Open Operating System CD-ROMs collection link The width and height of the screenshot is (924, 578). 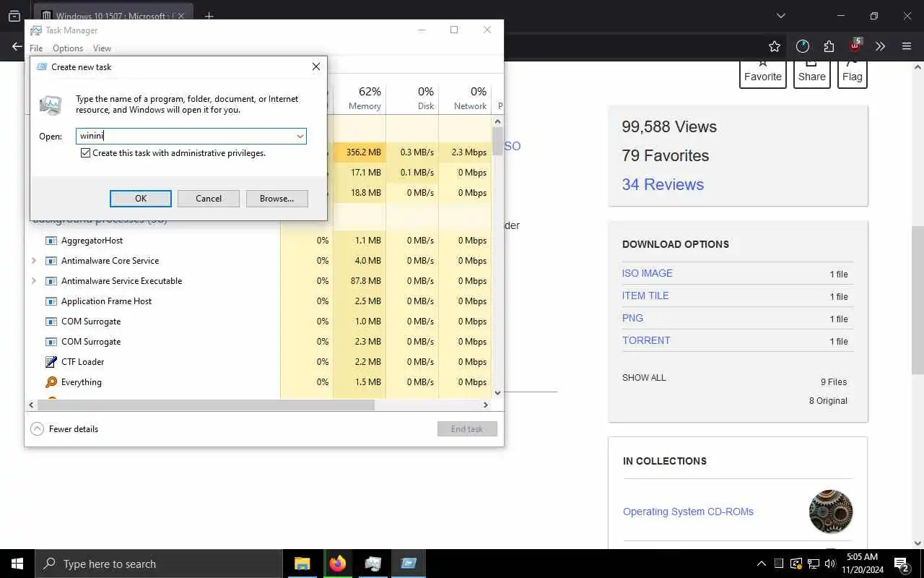688,512
